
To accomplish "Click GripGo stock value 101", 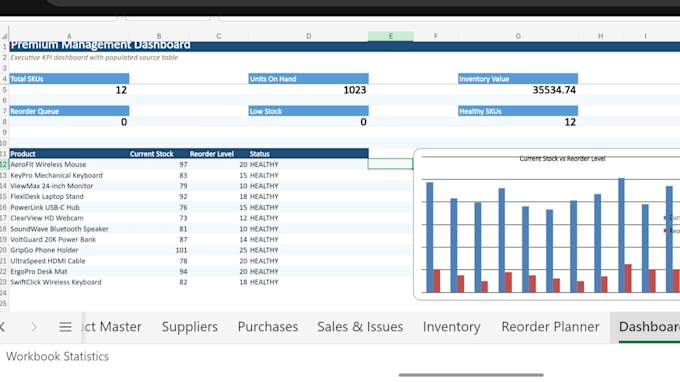I will [x=159, y=250].
